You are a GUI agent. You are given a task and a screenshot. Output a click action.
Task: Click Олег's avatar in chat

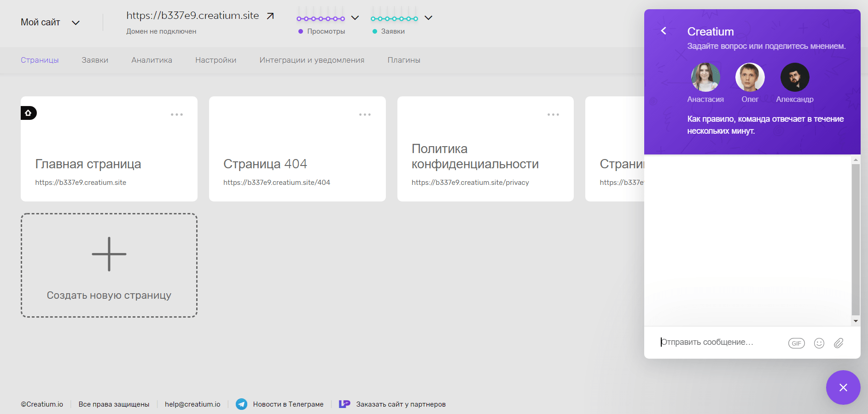750,77
